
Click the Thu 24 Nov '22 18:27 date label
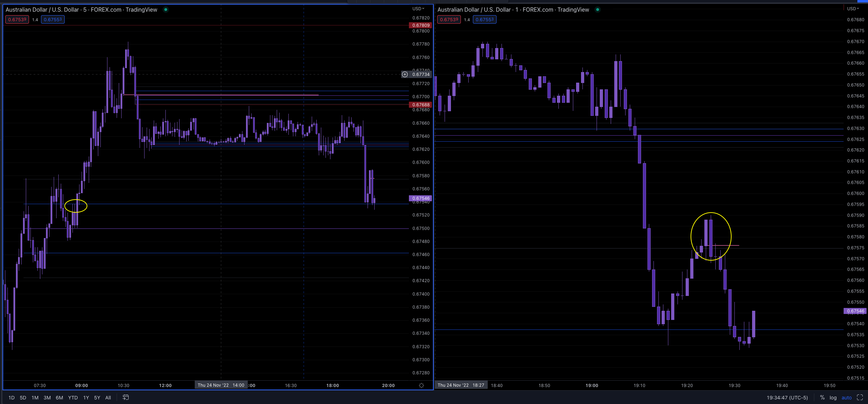[x=461, y=385]
